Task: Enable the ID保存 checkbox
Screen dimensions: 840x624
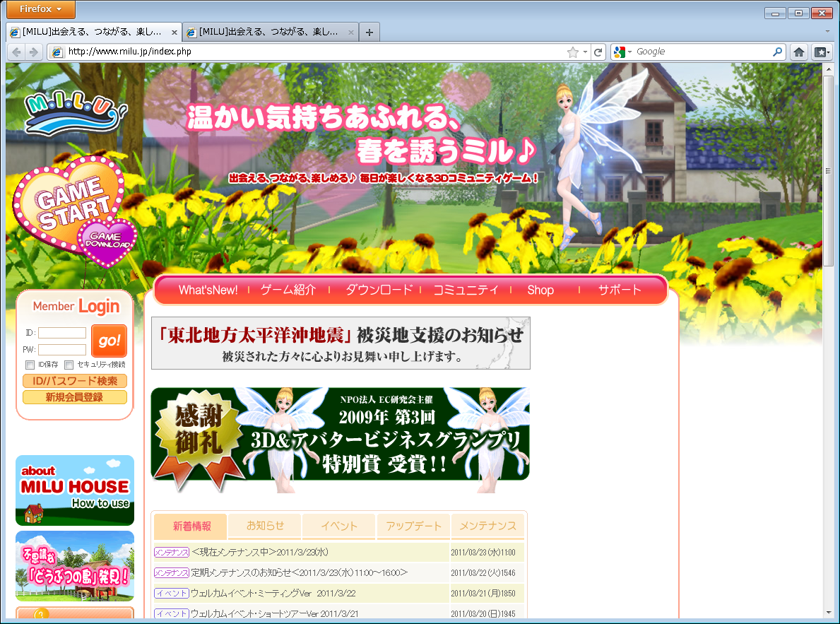Action: 30,365
